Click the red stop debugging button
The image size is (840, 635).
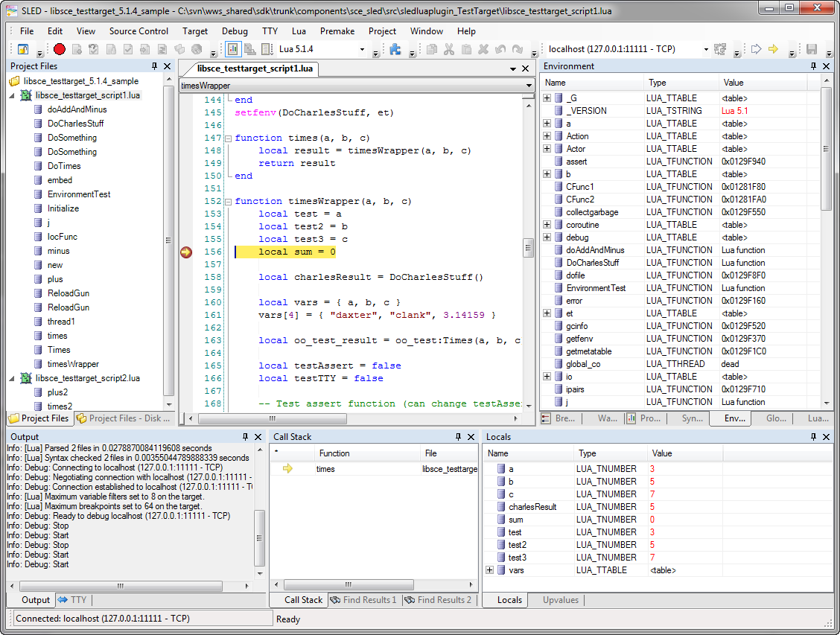click(x=60, y=50)
